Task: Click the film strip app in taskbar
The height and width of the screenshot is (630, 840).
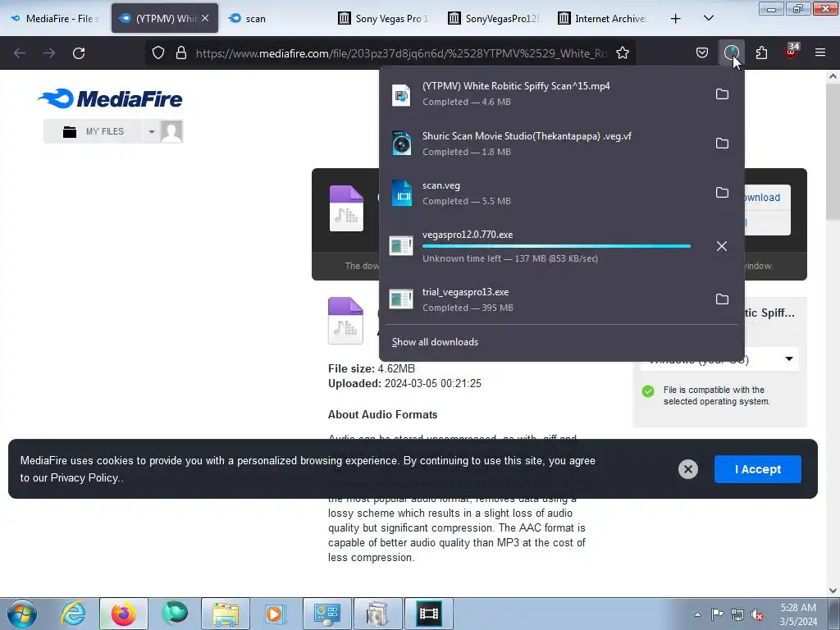Action: coord(428,614)
